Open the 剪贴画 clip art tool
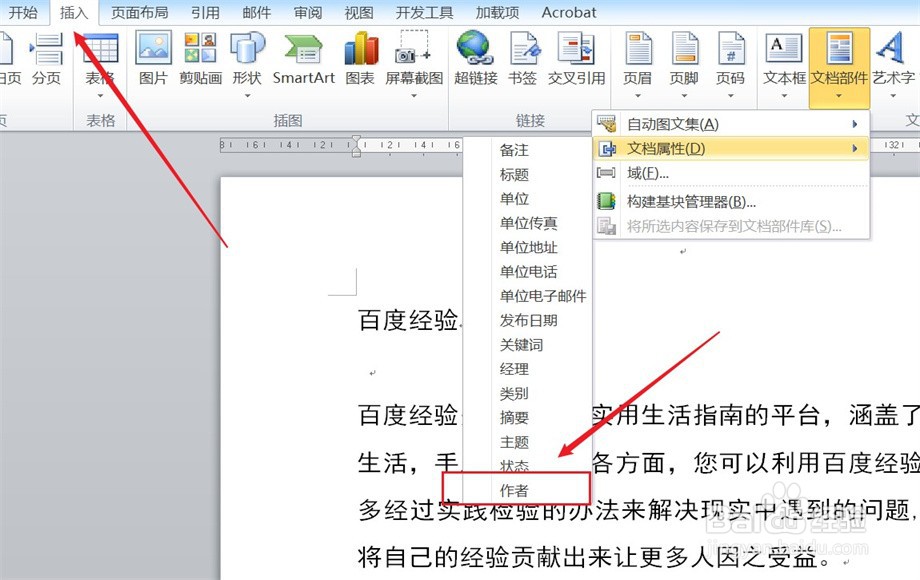The height and width of the screenshot is (580, 920). [x=201, y=59]
